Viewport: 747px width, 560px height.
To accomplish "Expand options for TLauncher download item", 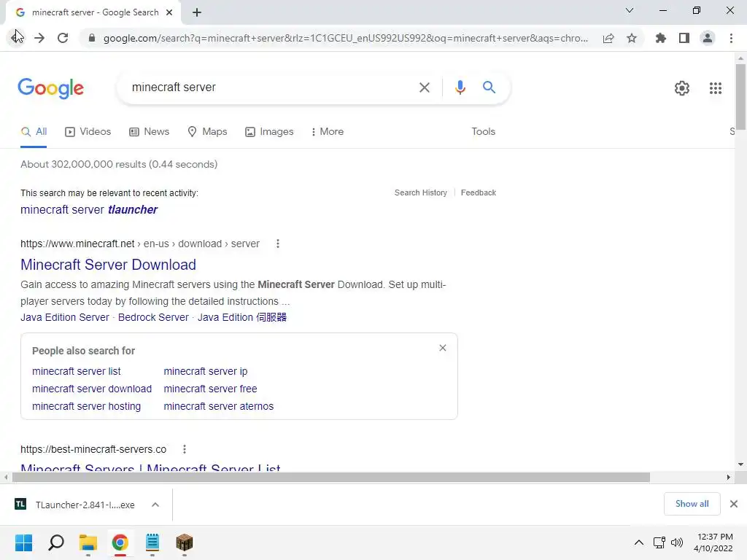I will (x=155, y=505).
